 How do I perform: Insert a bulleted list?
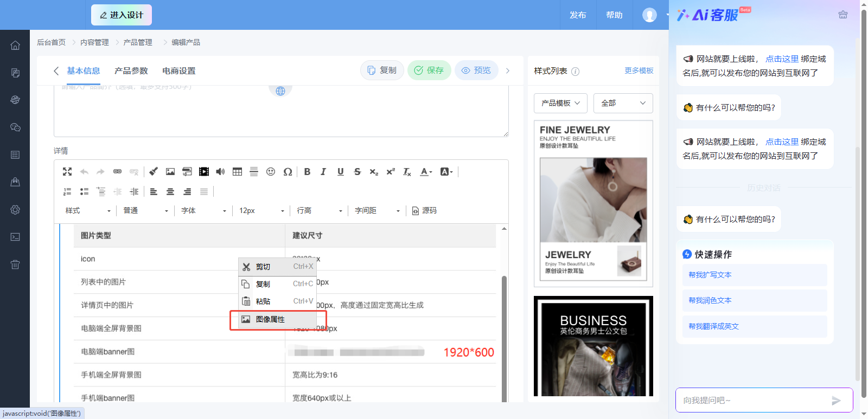tap(84, 191)
